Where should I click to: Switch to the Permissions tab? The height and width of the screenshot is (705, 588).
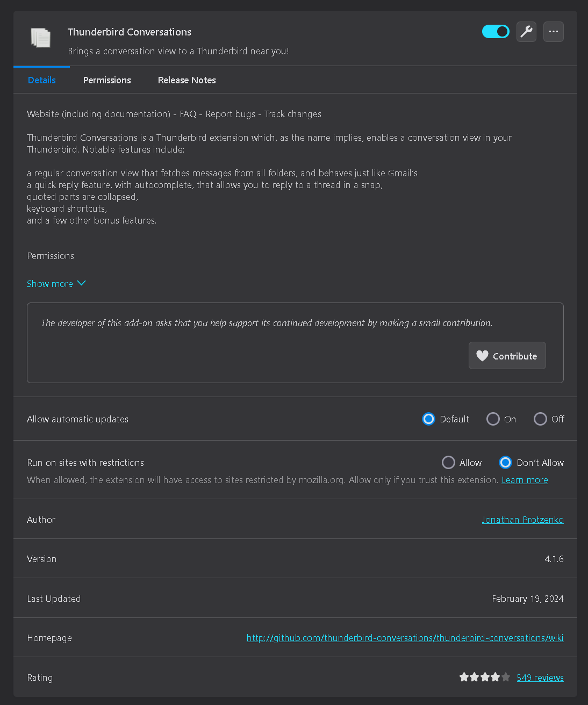coord(107,80)
